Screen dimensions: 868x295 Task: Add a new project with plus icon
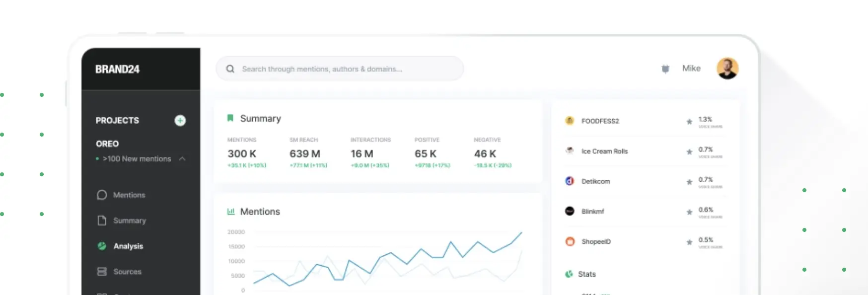tap(180, 120)
